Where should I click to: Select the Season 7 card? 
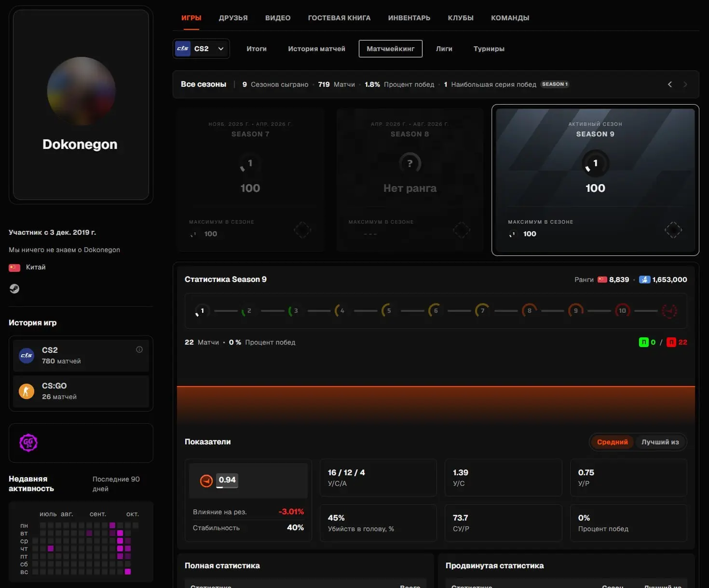[250, 180]
